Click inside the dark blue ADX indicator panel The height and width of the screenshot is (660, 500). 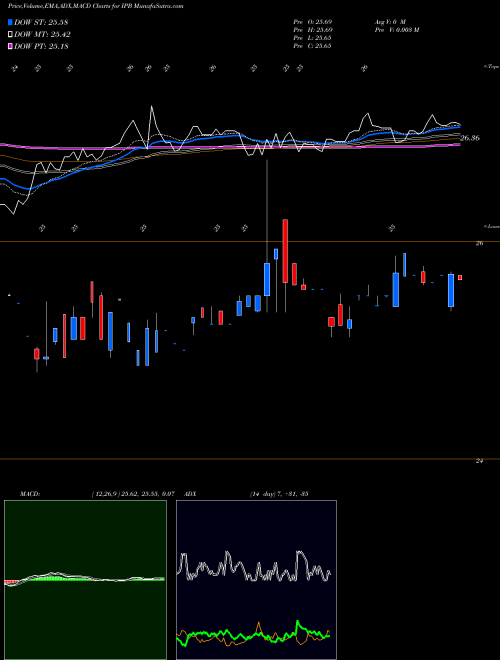[256, 580]
